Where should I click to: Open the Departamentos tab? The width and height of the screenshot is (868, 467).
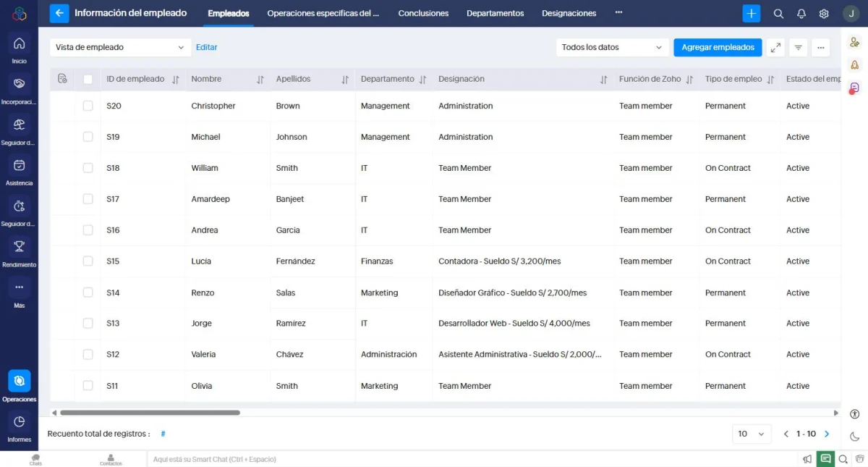tap(495, 13)
